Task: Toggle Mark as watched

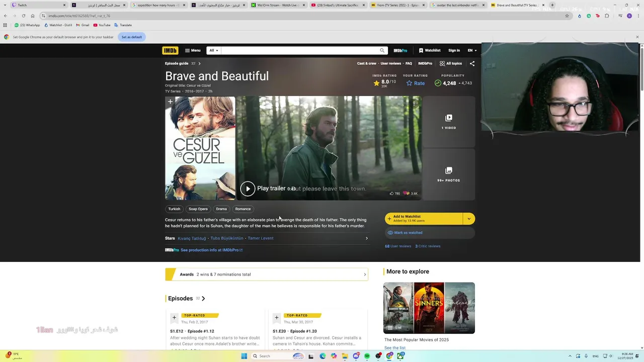Action: pos(430,233)
